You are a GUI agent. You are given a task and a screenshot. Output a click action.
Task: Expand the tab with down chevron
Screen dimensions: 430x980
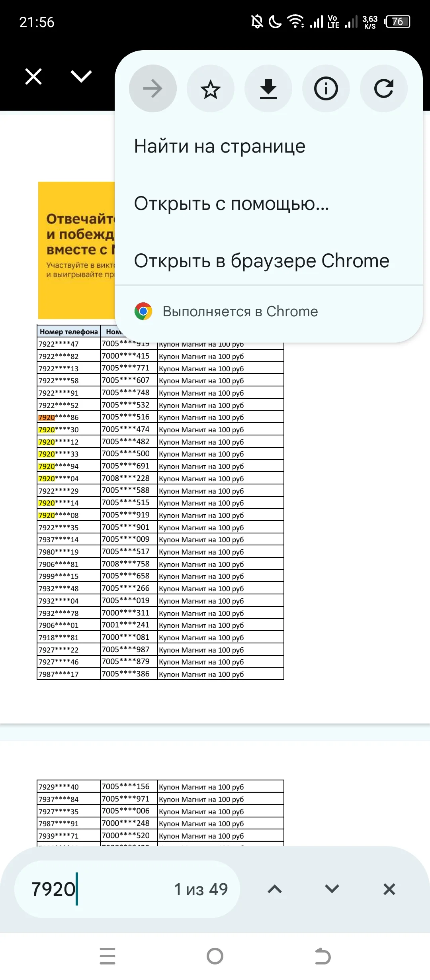coord(81,76)
